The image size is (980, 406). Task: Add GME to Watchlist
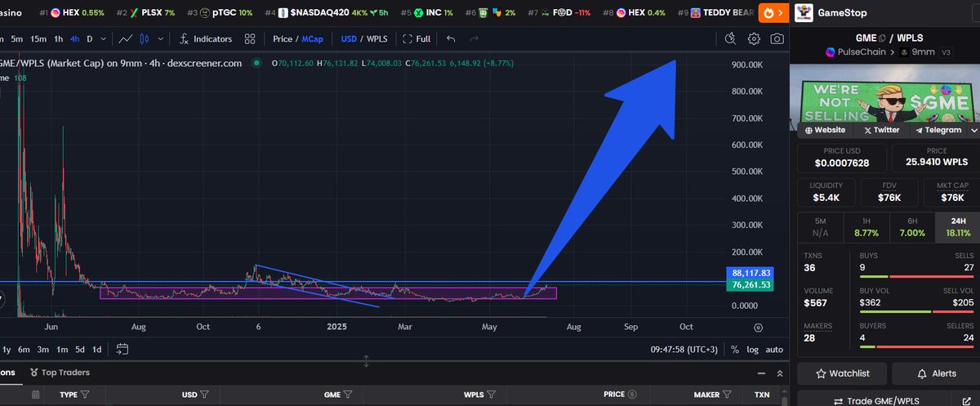842,373
